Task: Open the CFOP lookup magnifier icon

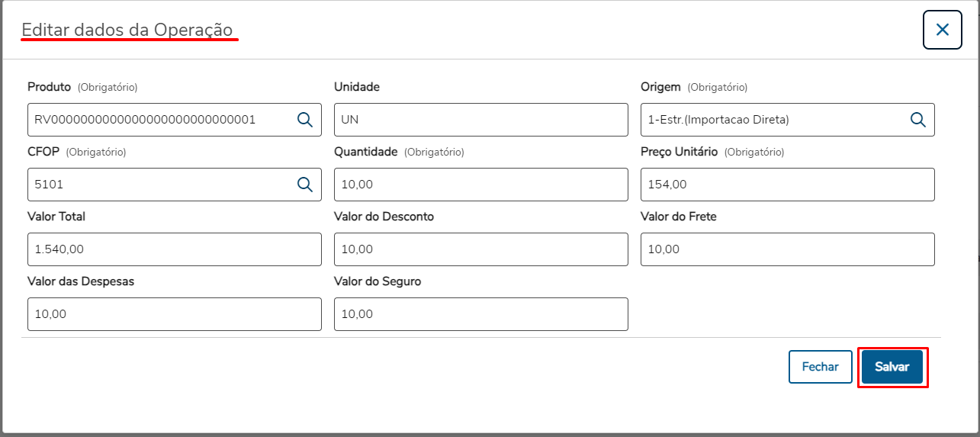Action: (304, 185)
